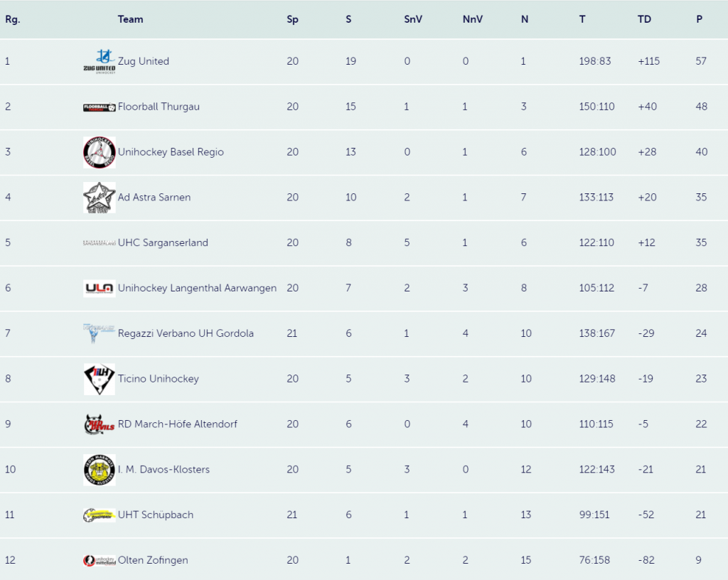
Task: Click UHT Schüpbach yellow logo
Action: [x=100, y=515]
